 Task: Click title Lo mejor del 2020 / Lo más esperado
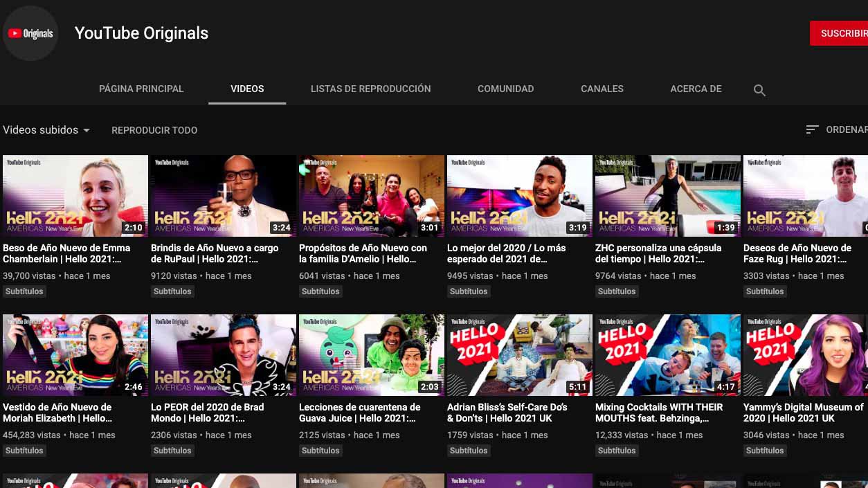pyautogui.click(x=507, y=253)
